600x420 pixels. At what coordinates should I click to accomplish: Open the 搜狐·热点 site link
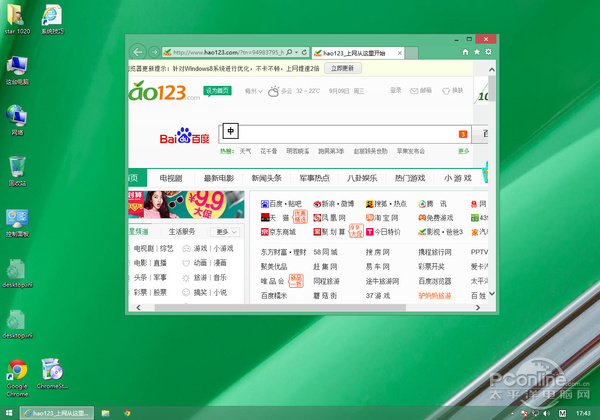click(x=386, y=204)
